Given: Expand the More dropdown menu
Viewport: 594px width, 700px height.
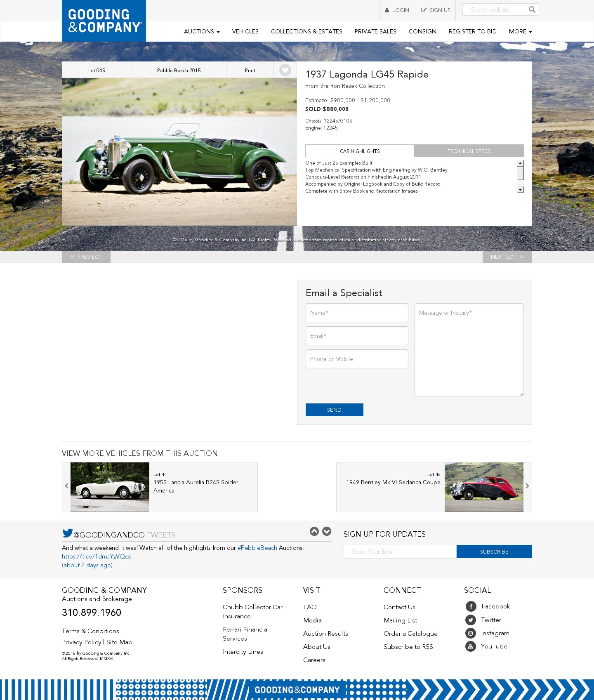Looking at the screenshot, I should [x=520, y=31].
